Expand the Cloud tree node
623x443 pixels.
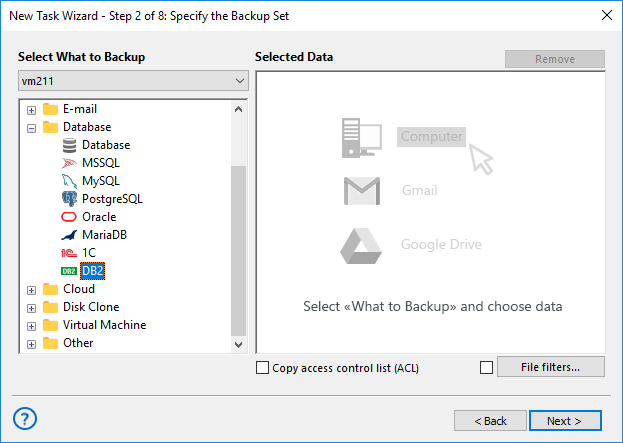pyautogui.click(x=31, y=290)
